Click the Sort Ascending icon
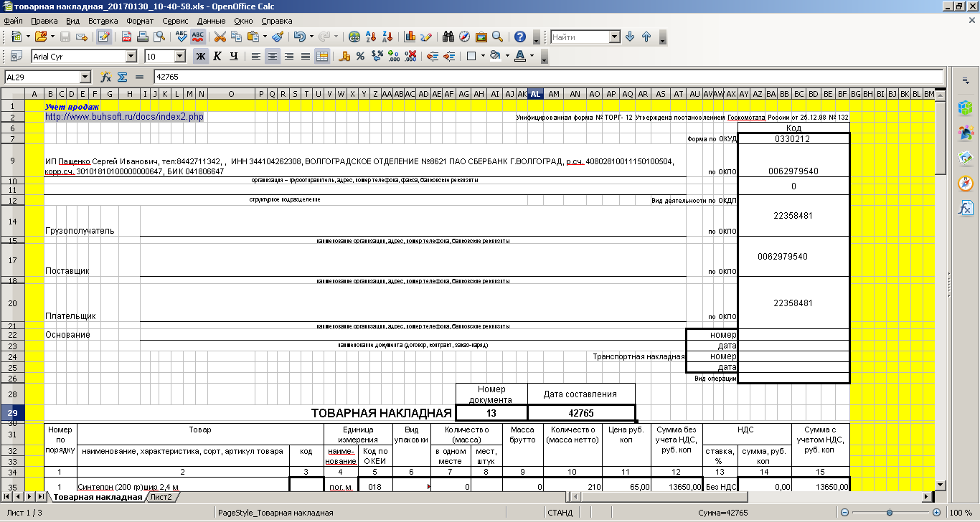Viewport: 980px width, 522px height. coord(372,37)
